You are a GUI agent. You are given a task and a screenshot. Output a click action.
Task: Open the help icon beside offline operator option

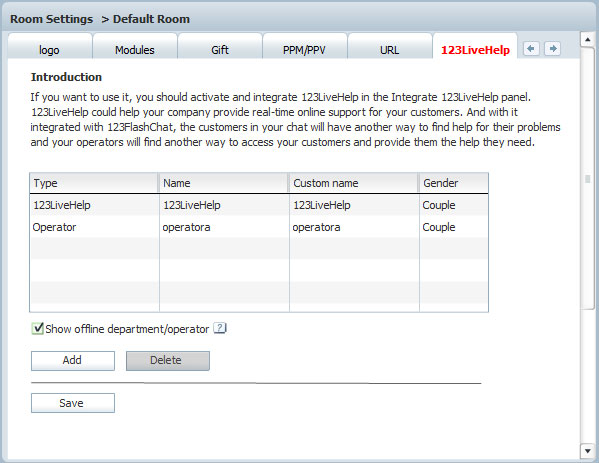click(x=220, y=328)
